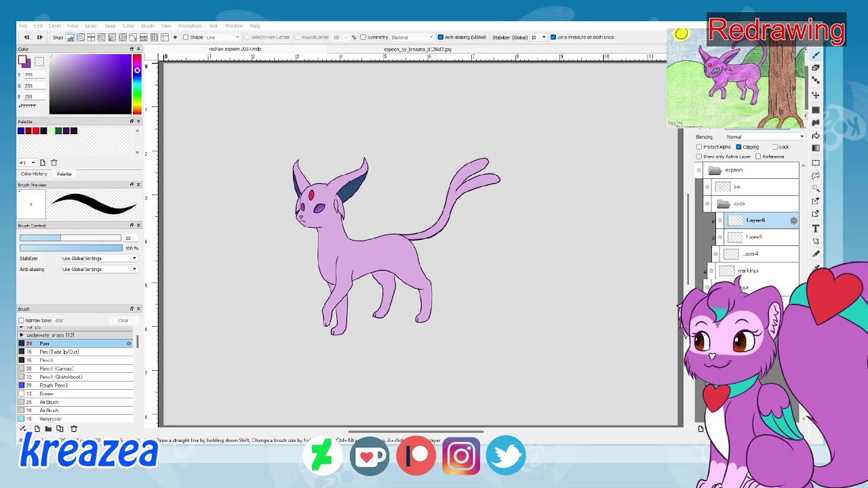Viewport: 868px width, 488px height.
Task: Check the Narrow Down brush filter
Action: [x=22, y=321]
